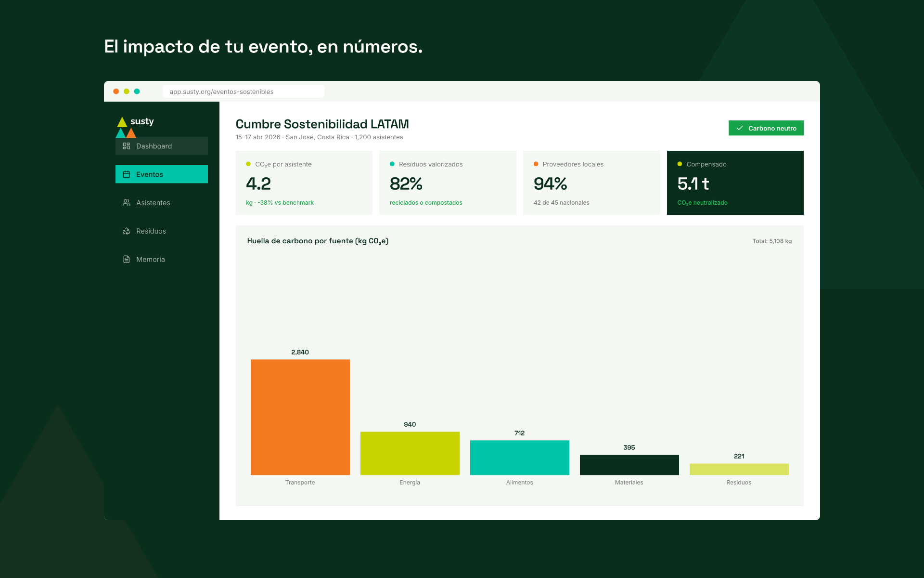Click the "940" value above Energía

point(410,424)
